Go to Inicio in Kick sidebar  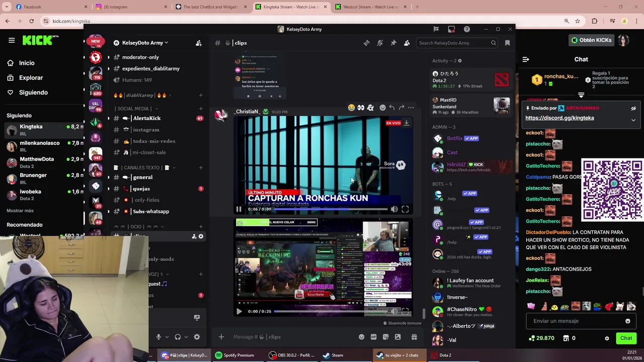(x=21, y=63)
